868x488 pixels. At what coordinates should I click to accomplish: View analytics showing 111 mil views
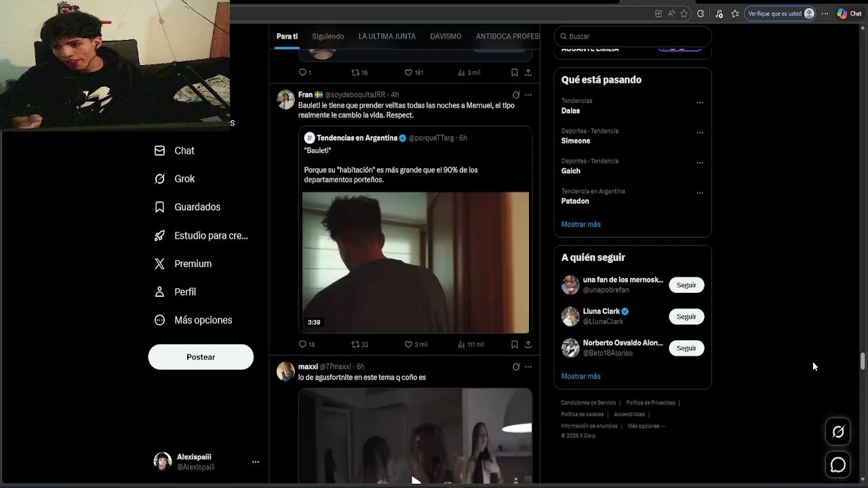tap(471, 344)
